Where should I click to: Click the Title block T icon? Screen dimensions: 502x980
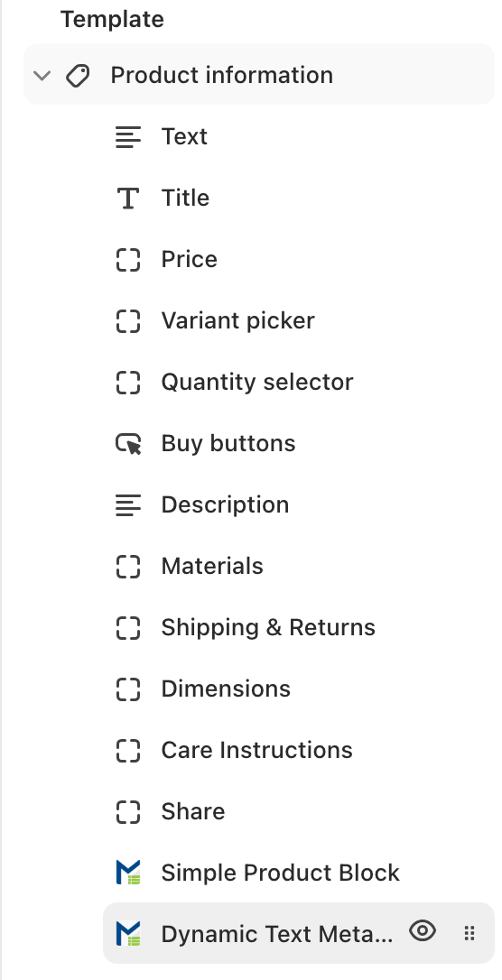click(128, 199)
